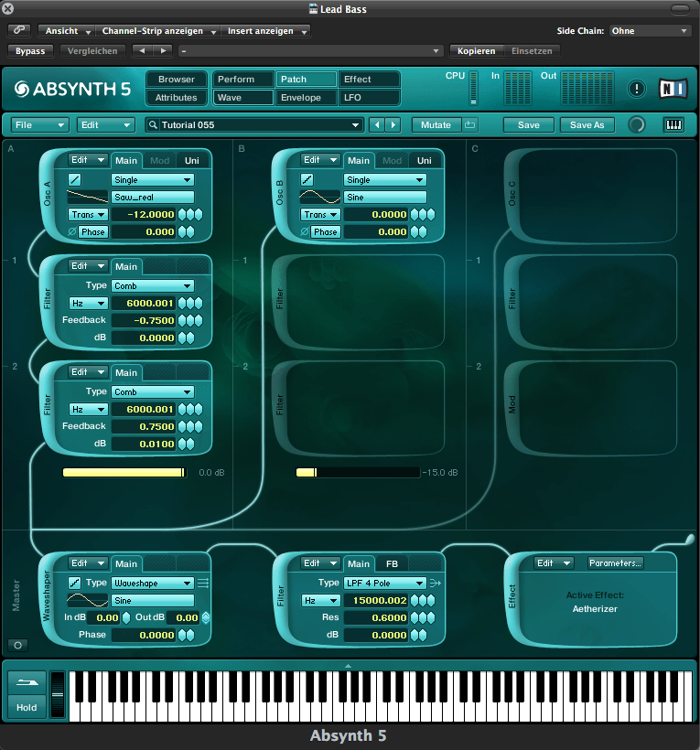
Task: Click the link icon in host toolbar
Action: [x=20, y=31]
